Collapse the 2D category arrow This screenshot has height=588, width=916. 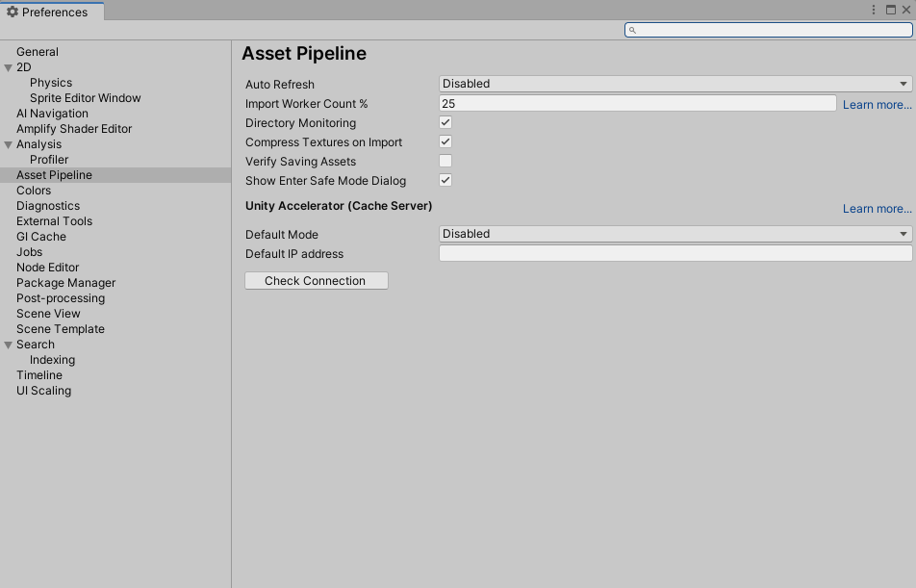pyautogui.click(x=9, y=67)
